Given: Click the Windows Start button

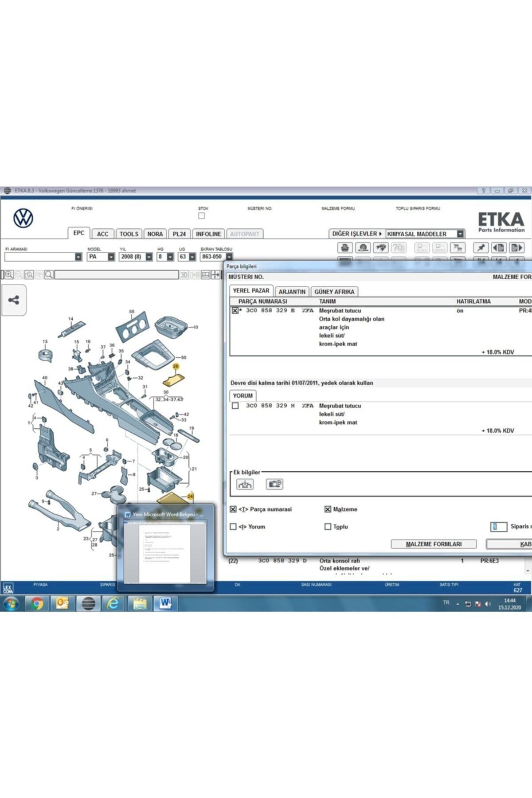Looking at the screenshot, I should tap(12, 603).
